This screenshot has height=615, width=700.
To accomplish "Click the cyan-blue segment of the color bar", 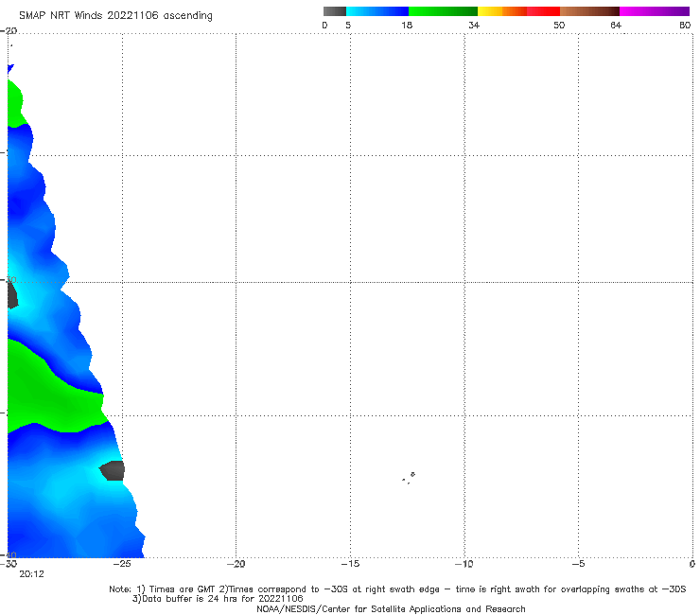I will [377, 11].
